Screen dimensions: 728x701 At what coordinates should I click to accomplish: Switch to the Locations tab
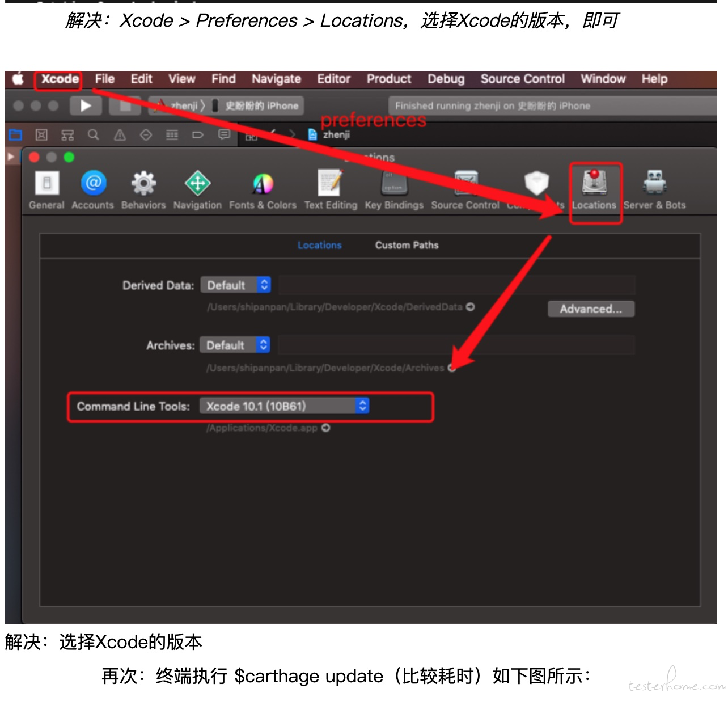pyautogui.click(x=320, y=245)
